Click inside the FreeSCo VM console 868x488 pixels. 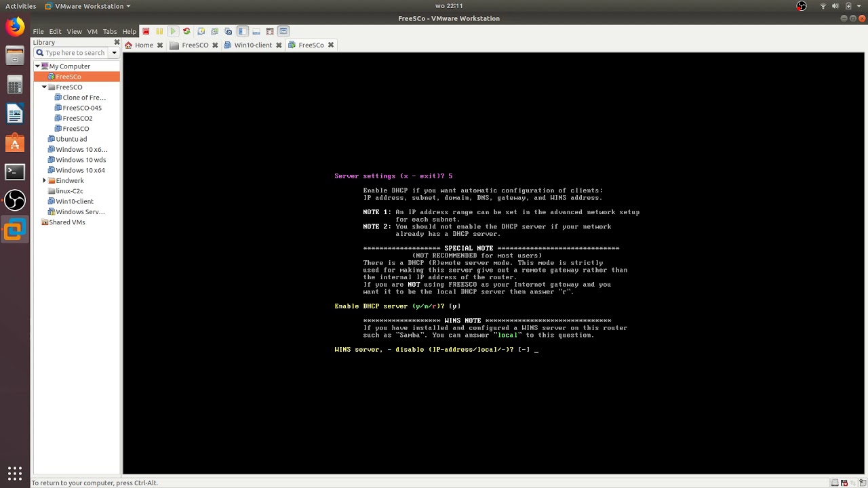point(494,263)
